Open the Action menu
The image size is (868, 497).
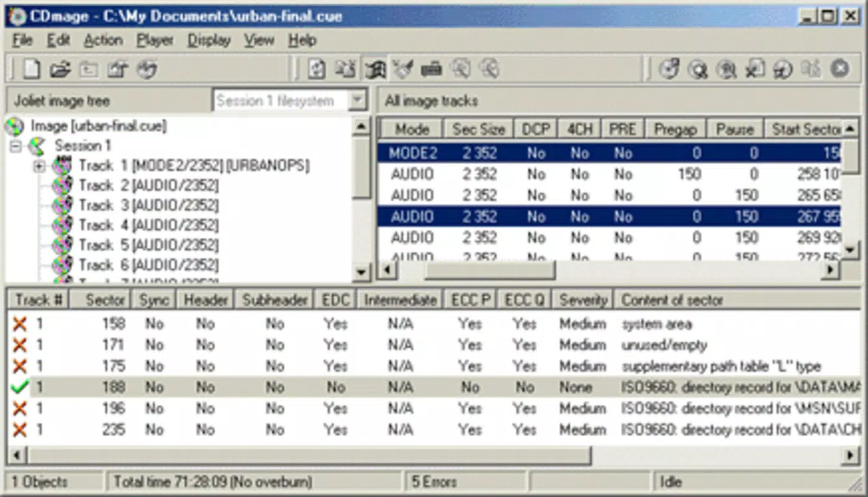click(103, 40)
